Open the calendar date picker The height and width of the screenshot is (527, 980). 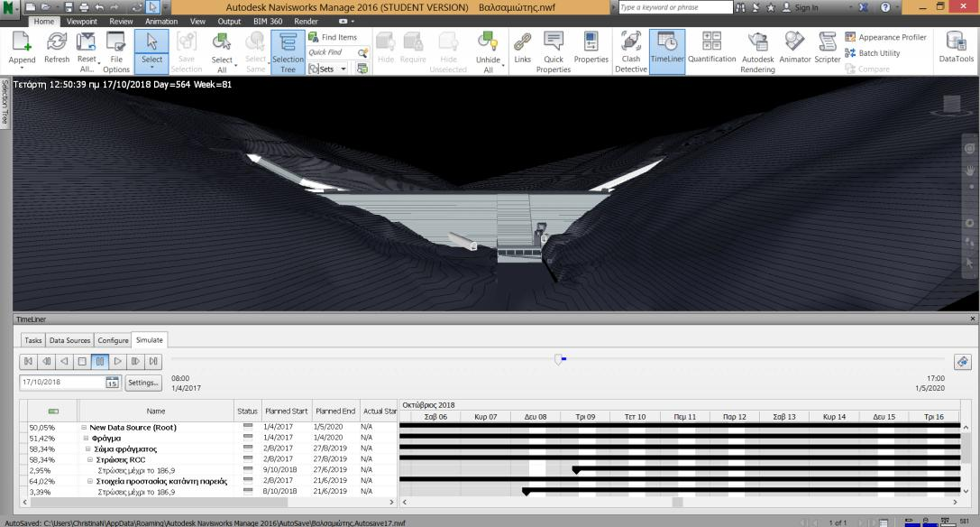(x=112, y=383)
